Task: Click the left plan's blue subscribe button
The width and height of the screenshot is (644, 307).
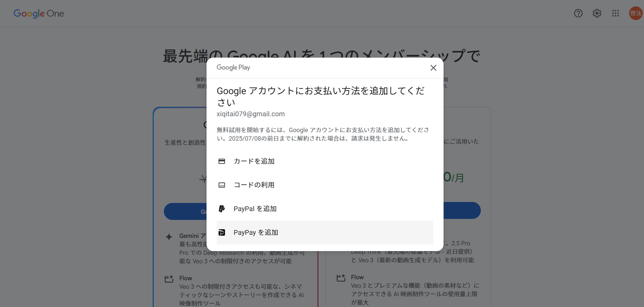Action: 185,211
